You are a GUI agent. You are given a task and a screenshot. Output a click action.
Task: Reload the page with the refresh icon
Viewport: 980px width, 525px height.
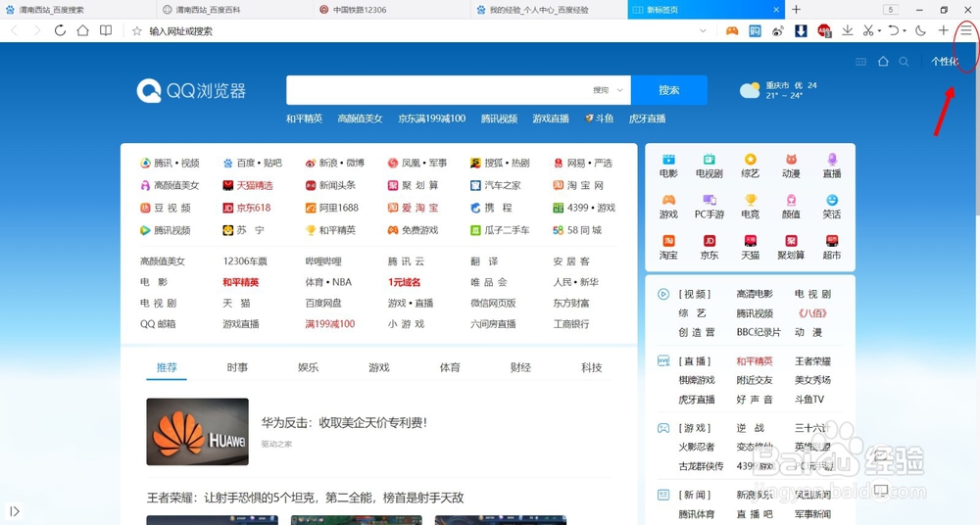pos(60,30)
